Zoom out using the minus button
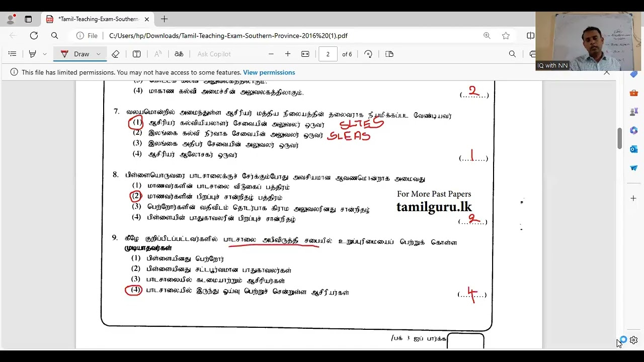This screenshot has width=644, height=362. 271,54
